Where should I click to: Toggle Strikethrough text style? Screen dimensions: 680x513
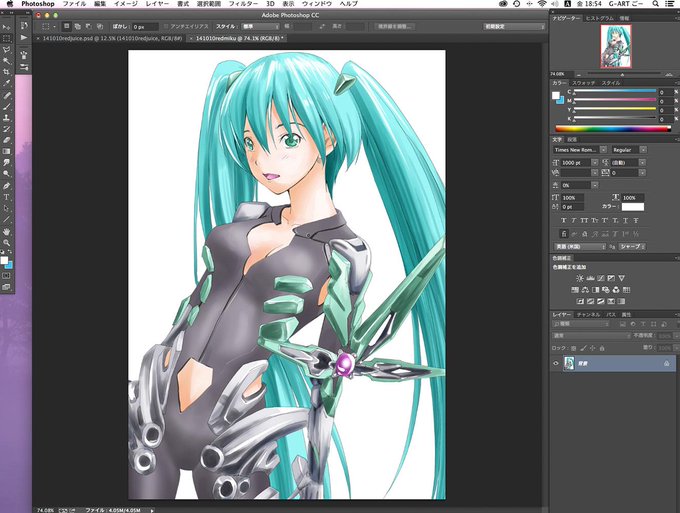[x=636, y=220]
